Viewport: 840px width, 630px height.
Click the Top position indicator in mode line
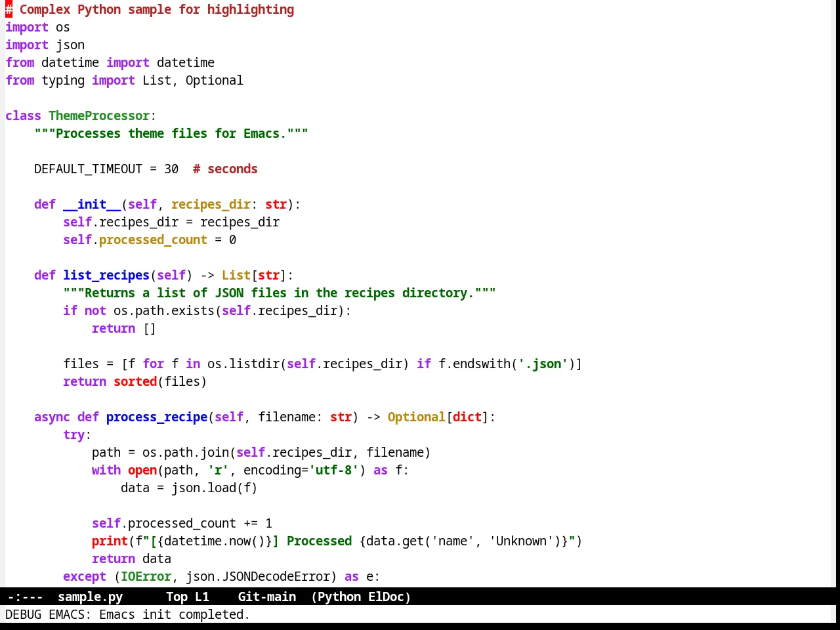point(177,597)
